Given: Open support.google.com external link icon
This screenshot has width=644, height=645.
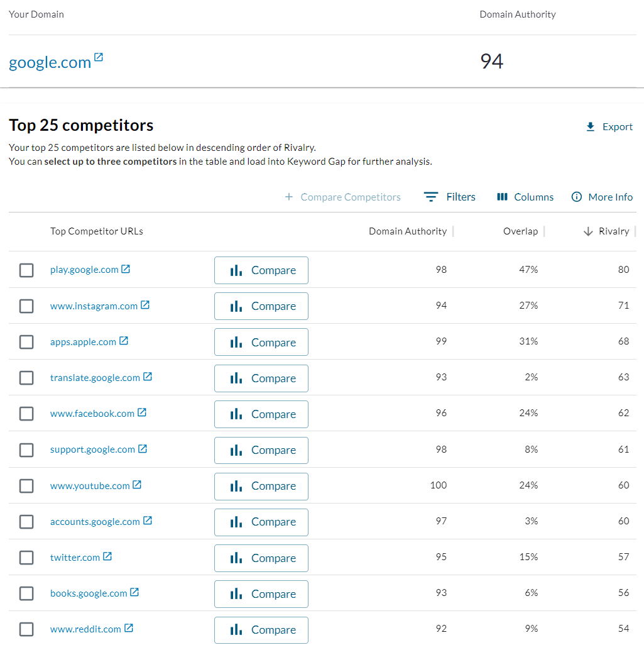Looking at the screenshot, I should (x=143, y=448).
